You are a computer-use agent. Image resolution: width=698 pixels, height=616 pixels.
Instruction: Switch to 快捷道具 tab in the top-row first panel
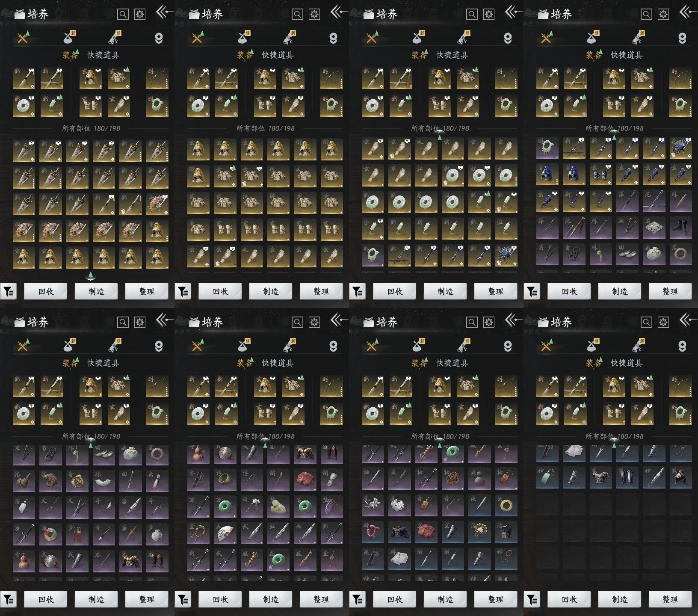103,55
